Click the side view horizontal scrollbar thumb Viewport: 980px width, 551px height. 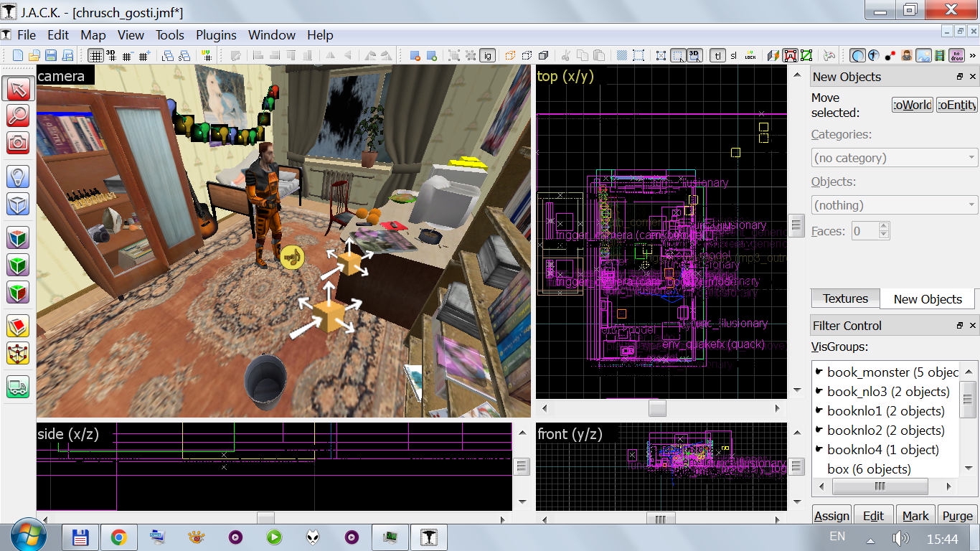click(x=265, y=518)
